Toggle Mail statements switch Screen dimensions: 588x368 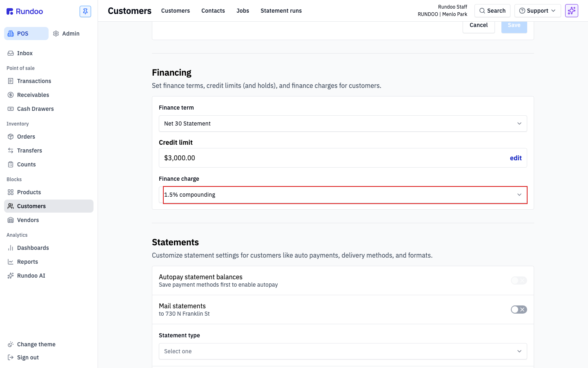[519, 310]
